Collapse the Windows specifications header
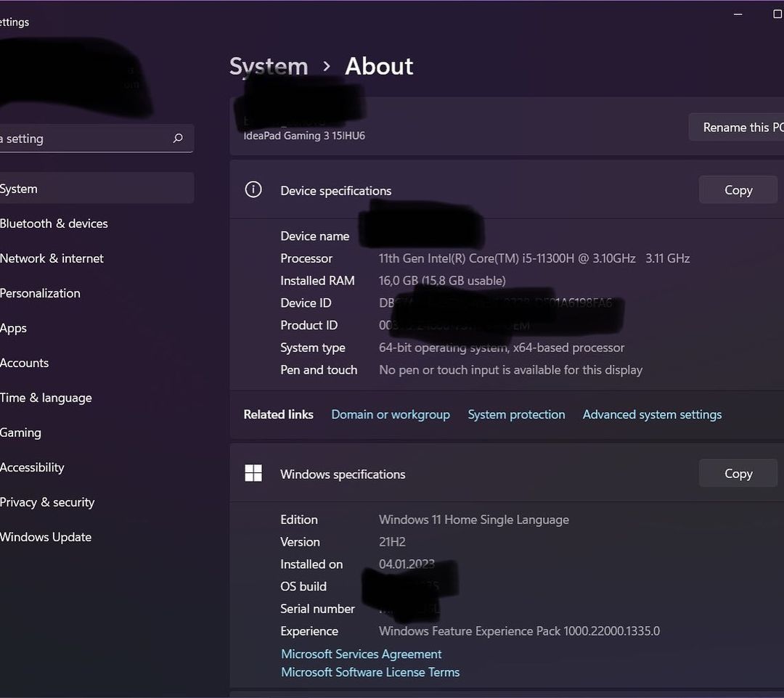This screenshot has height=698, width=784. [x=507, y=473]
